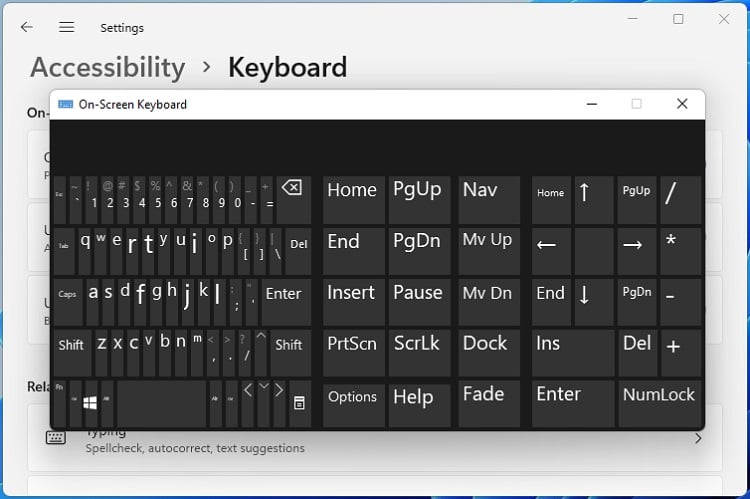Click the Mv Dn key

pos(489,302)
